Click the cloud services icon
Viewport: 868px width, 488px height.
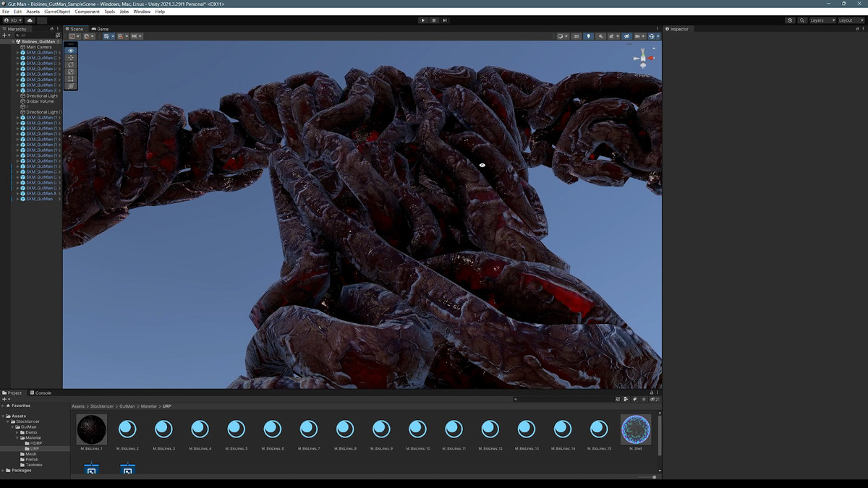[30, 20]
